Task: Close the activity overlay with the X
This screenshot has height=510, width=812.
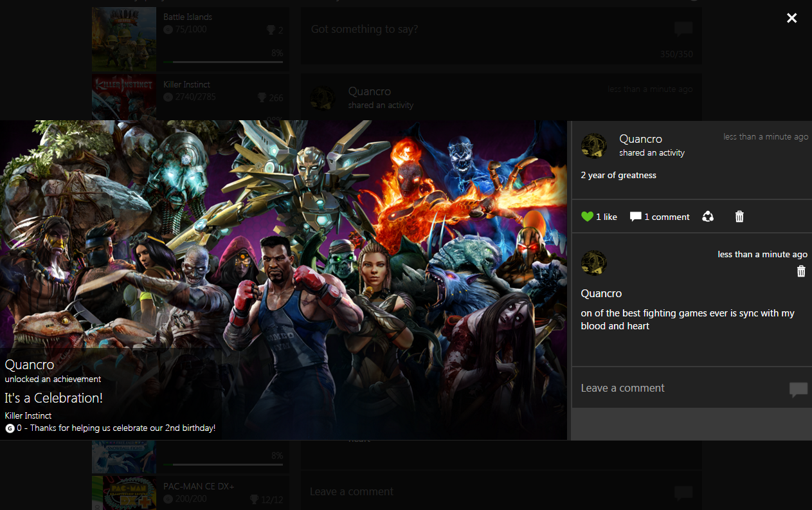Action: [x=792, y=18]
